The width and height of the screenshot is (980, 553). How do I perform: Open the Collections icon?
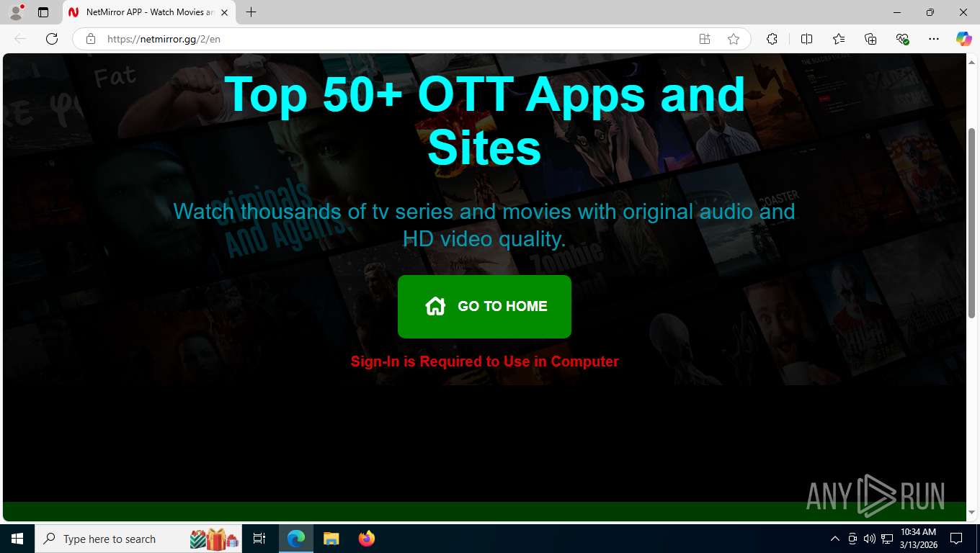tap(870, 39)
